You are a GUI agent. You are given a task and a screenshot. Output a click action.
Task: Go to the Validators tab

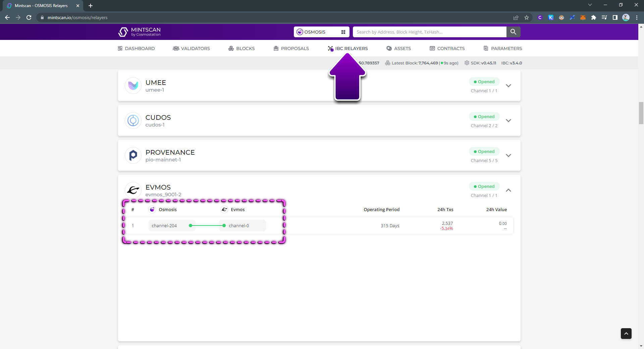191,48
